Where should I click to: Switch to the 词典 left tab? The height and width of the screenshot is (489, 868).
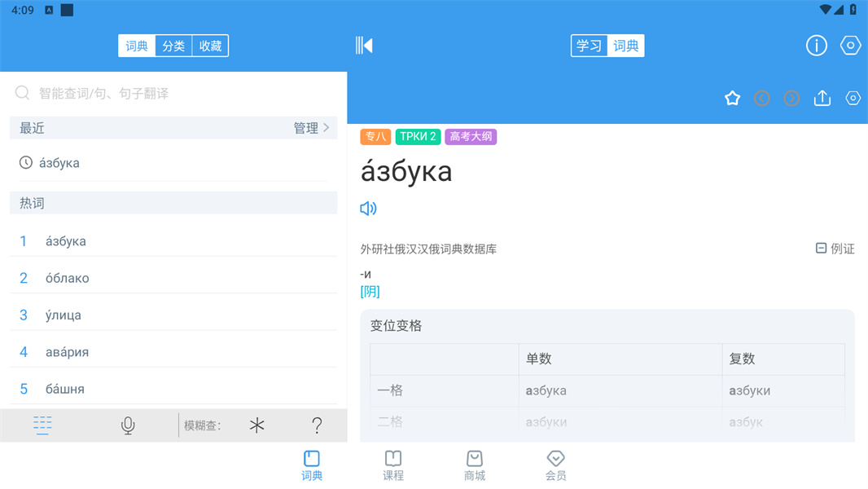tap(137, 46)
